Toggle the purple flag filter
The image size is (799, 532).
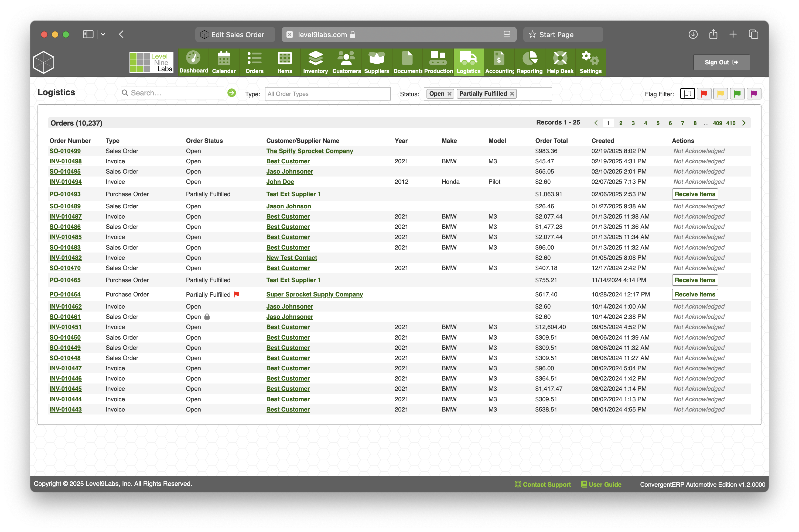coord(754,94)
